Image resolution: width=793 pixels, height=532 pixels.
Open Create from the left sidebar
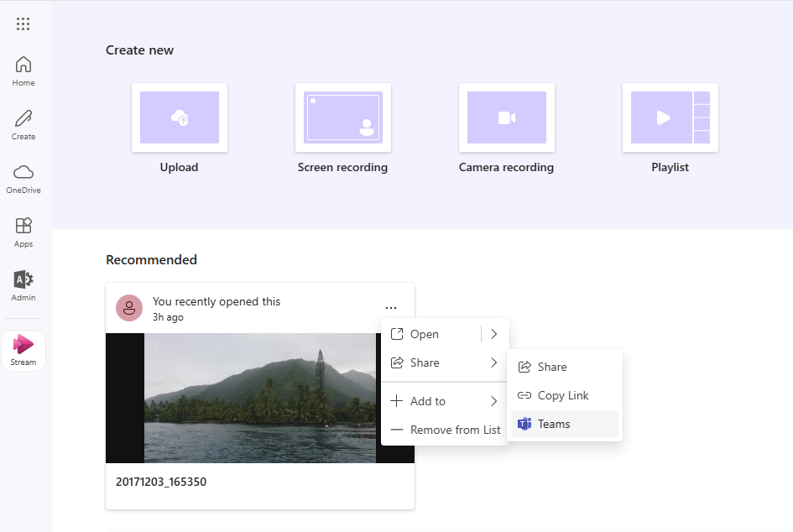click(x=23, y=124)
